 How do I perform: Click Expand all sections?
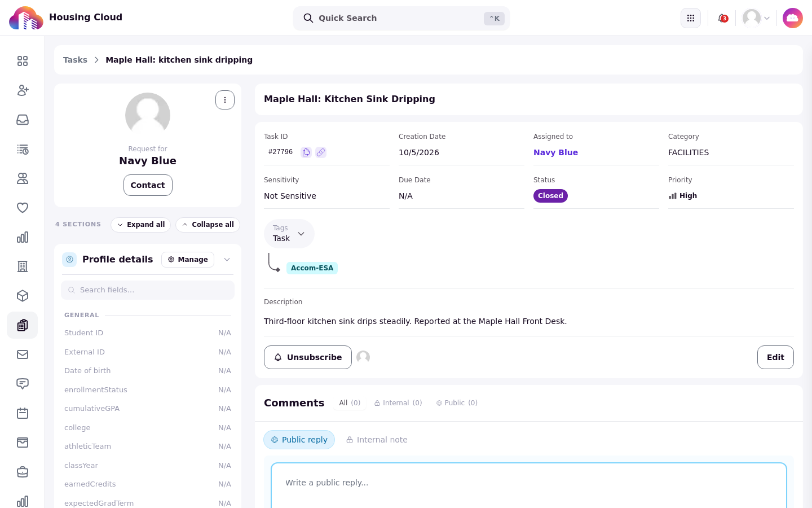[141, 225]
